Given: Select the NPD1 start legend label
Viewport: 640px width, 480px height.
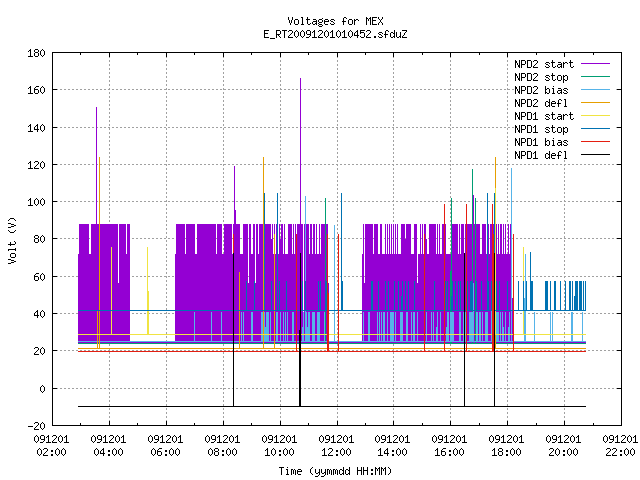Looking at the screenshot, I should coord(544,116).
